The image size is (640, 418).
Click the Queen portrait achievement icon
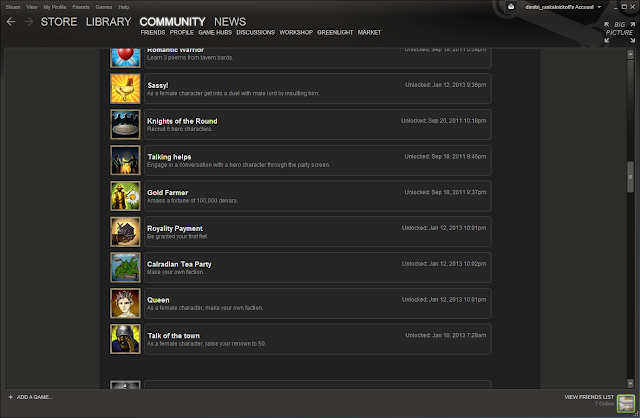(125, 303)
